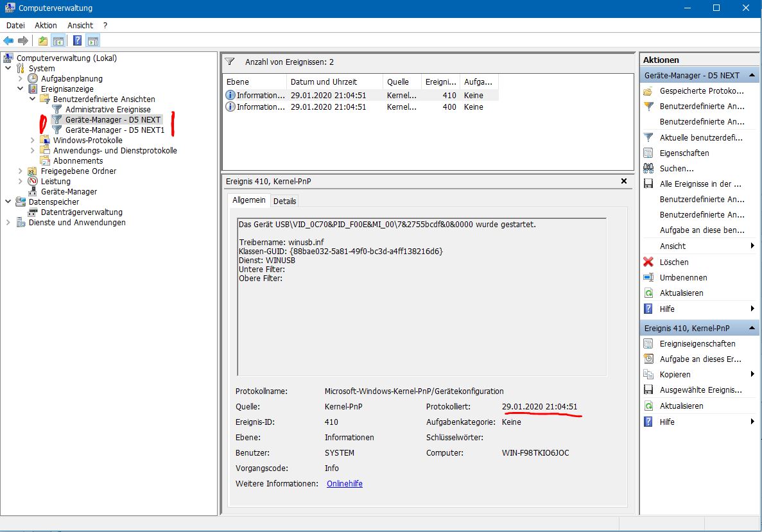Click the Suchen binoculars icon
This screenshot has height=532, width=762.
tap(648, 168)
